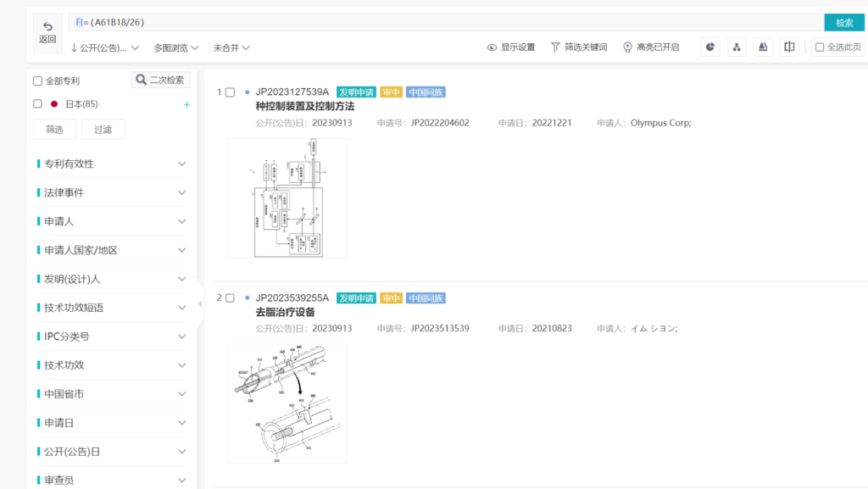Click the 筛选关键词 filter funnel
Image resolution: width=868 pixels, height=489 pixels.
click(x=579, y=47)
